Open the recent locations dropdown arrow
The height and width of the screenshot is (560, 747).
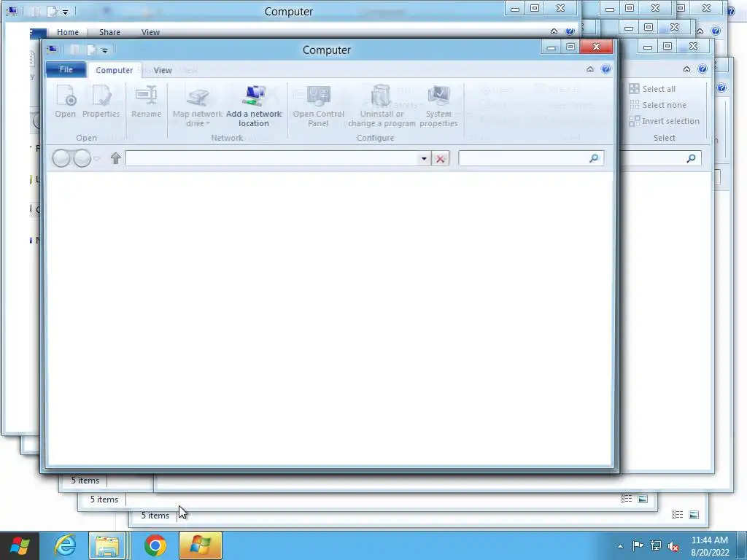point(97,158)
